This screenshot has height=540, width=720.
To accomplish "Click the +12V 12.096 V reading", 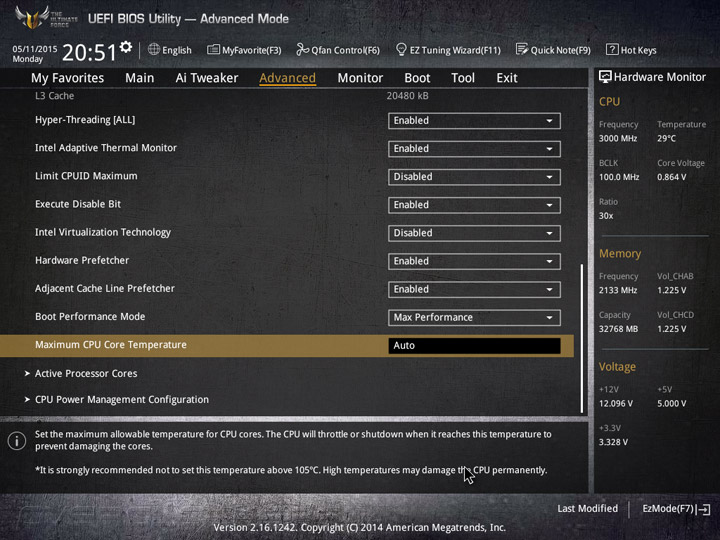I will tap(615, 403).
